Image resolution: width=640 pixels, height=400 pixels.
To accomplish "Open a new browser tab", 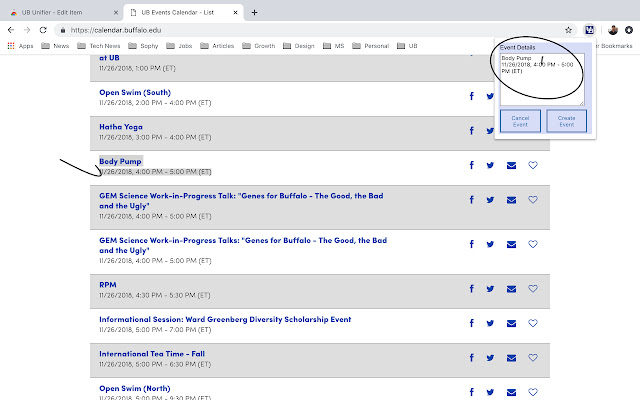I will (x=255, y=12).
